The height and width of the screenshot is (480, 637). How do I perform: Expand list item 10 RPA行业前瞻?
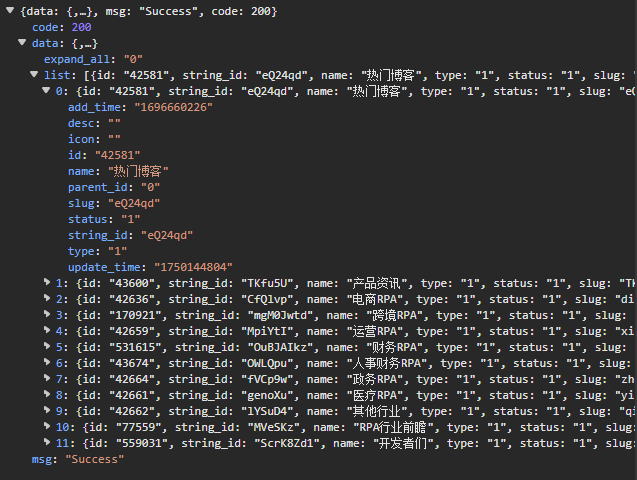click(47, 426)
